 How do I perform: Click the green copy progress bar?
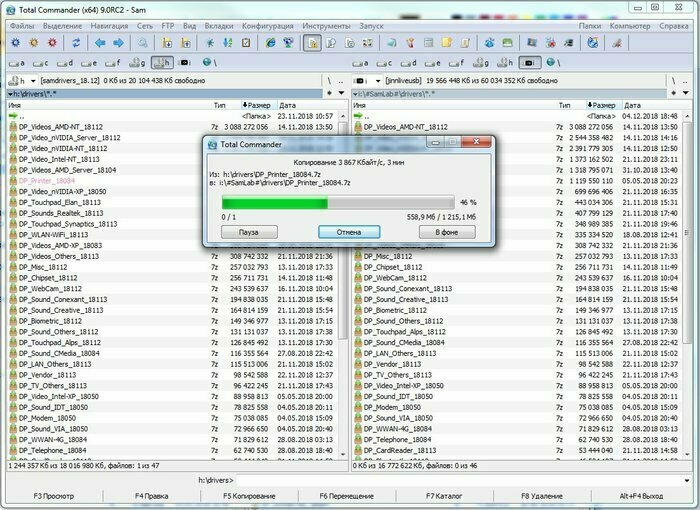pyautogui.click(x=338, y=202)
